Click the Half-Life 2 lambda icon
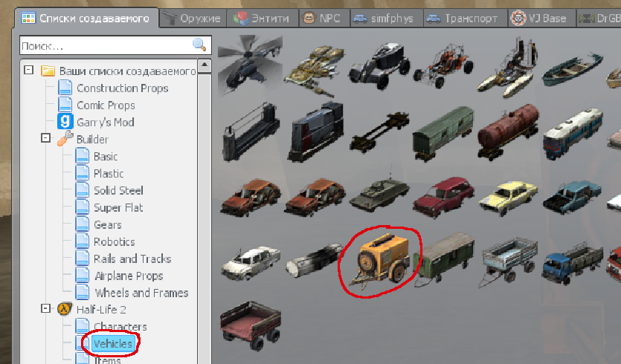The height and width of the screenshot is (364, 621). tap(65, 308)
